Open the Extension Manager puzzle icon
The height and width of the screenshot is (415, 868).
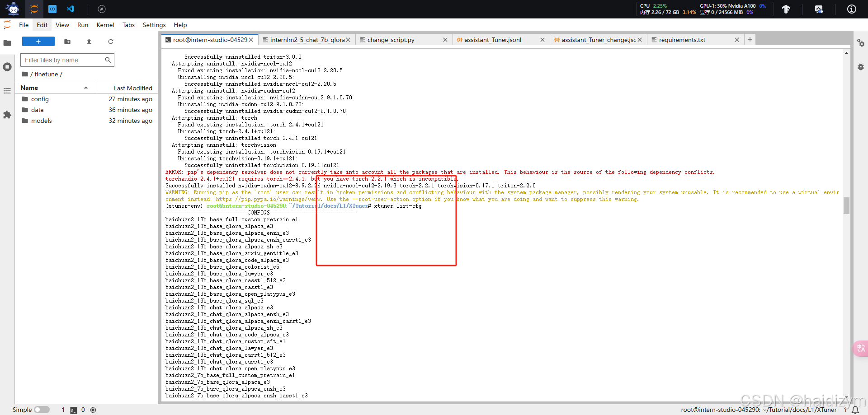click(7, 115)
